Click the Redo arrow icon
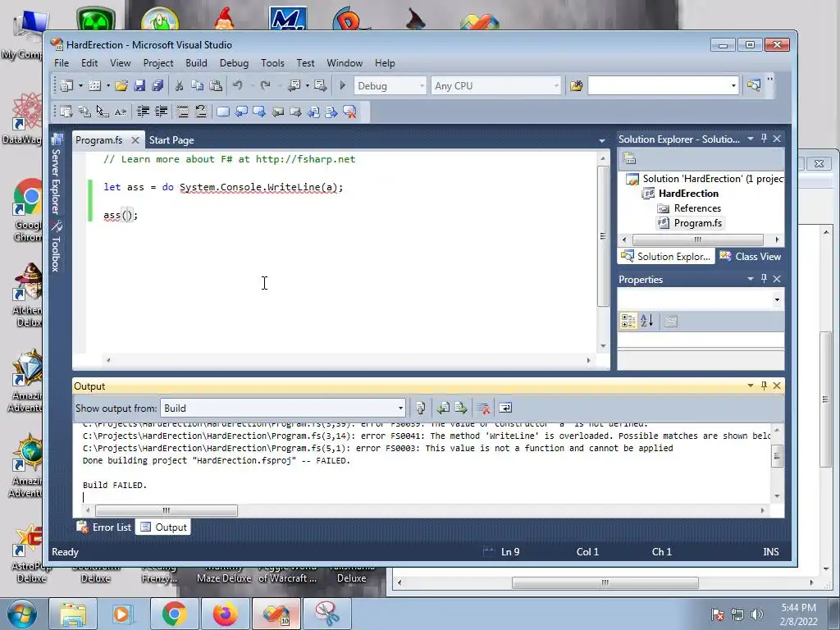840x630 pixels. click(265, 85)
